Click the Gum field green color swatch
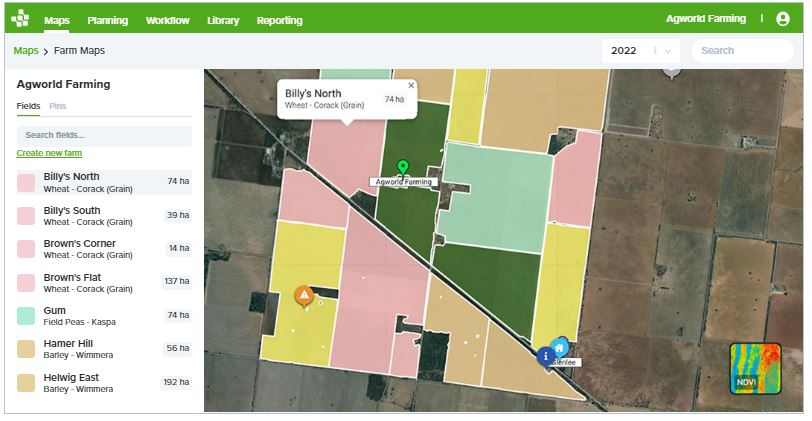The height and width of the screenshot is (421, 812). tap(26, 316)
